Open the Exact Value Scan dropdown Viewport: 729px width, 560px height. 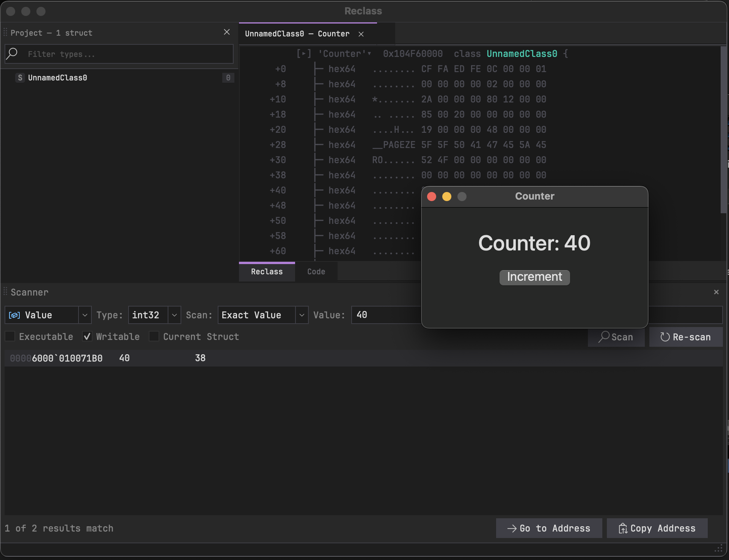[x=302, y=315]
